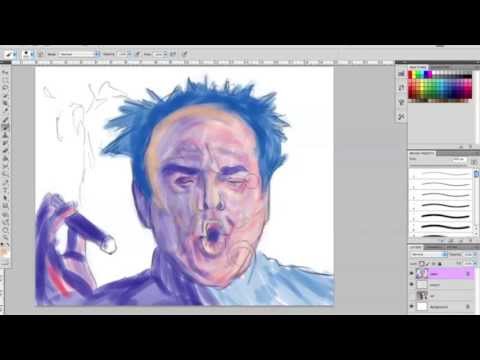480x360 pixels.
Task: Pick the yellow swatch in top row
Action: coord(414,74)
